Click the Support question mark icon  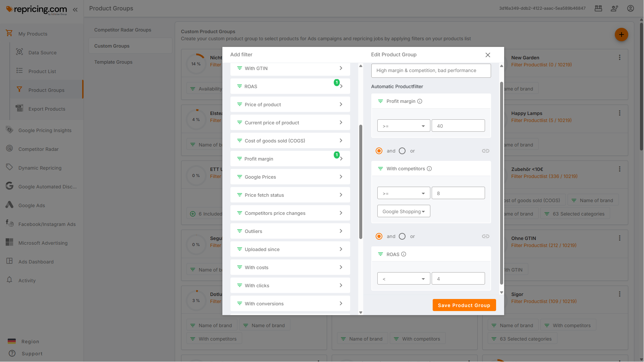point(12,353)
